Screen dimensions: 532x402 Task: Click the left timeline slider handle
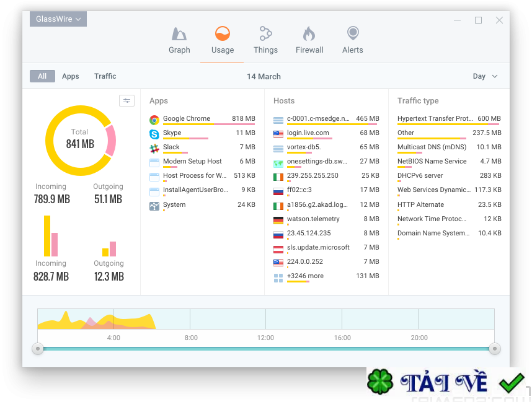tap(38, 349)
